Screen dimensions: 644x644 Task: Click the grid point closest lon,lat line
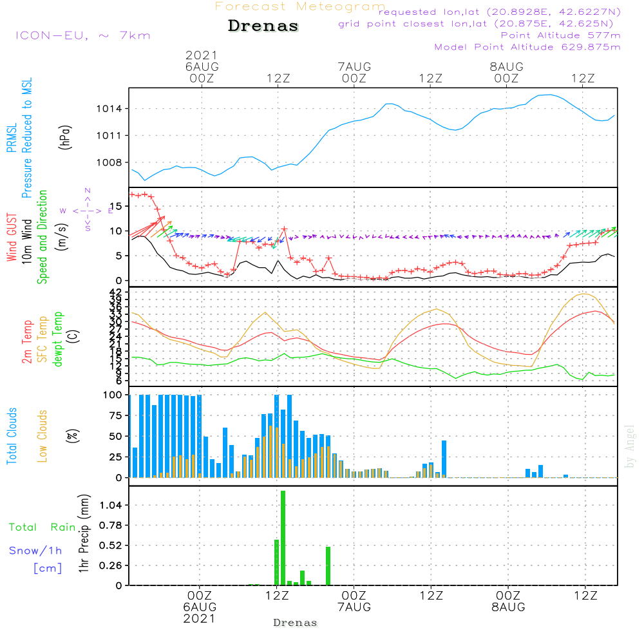476,24
